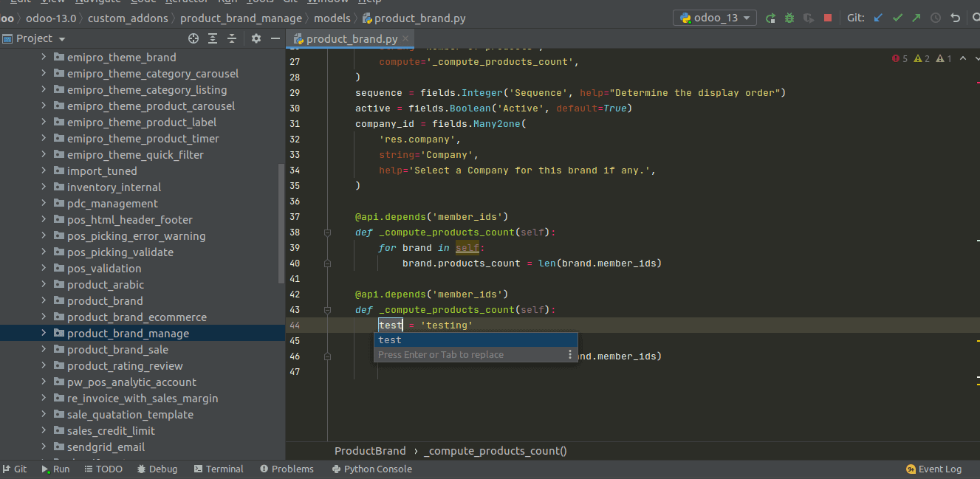
Task: Expand the pdc_management folder
Action: point(44,204)
